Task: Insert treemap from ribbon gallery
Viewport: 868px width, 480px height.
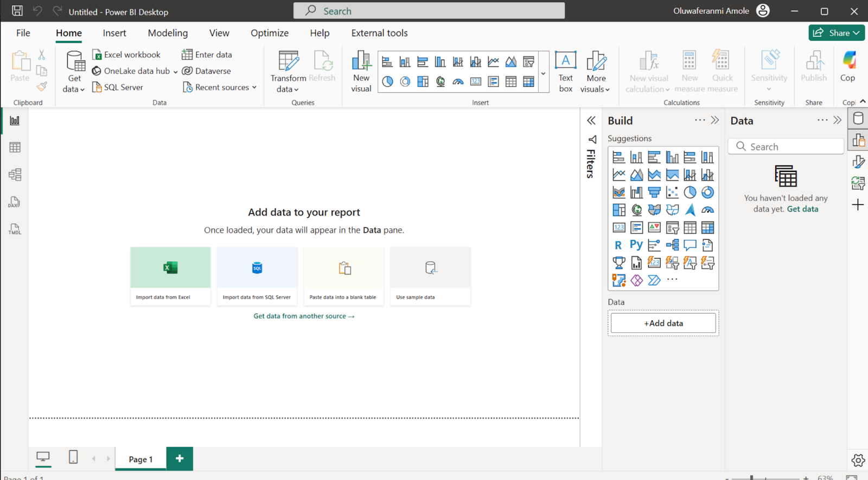Action: 423,81
